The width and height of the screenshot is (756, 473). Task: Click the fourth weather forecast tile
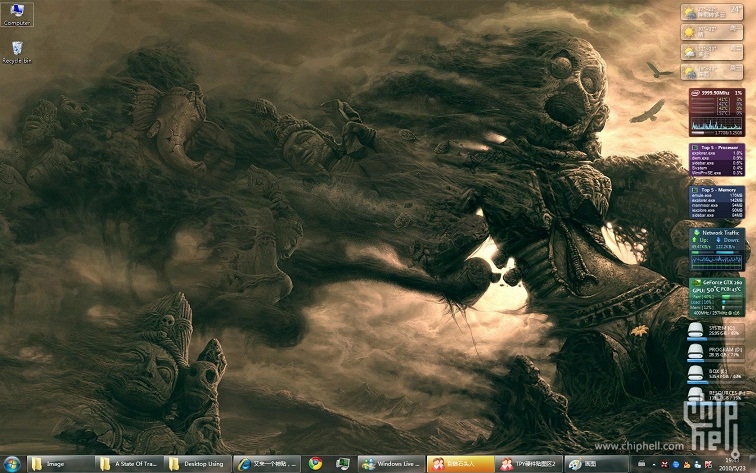(712, 72)
